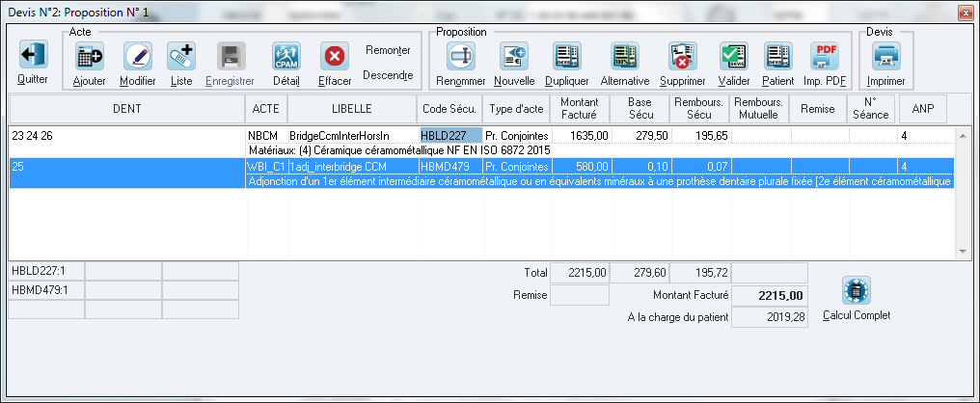Select the row for teeth 23 24 26
This screenshot has height=403, width=980.
[x=125, y=137]
